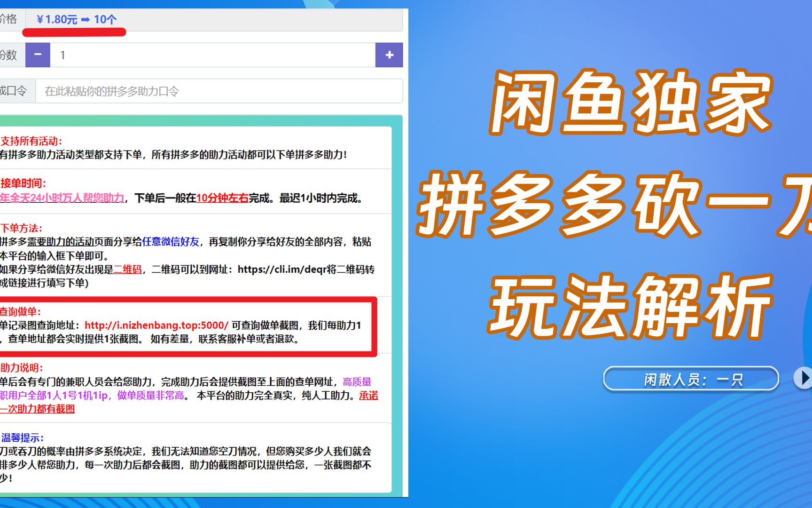Viewport: 812px width, 508px height.
Task: Open the http://i.nizhenbang.top:5000/ query link
Action: (x=156, y=325)
